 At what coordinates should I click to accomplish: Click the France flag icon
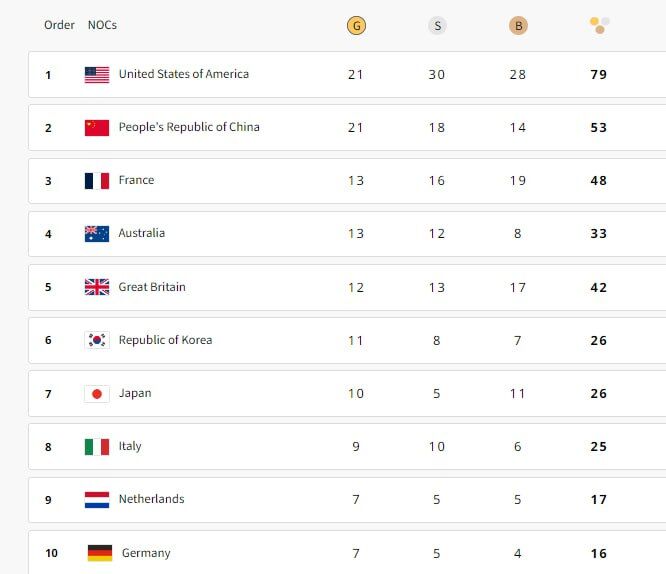[97, 181]
